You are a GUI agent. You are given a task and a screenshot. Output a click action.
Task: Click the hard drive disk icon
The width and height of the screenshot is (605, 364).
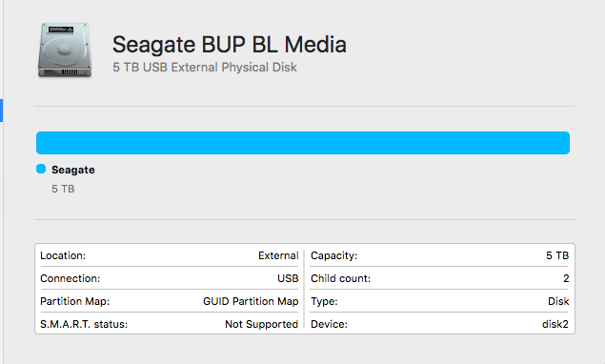coord(65,51)
